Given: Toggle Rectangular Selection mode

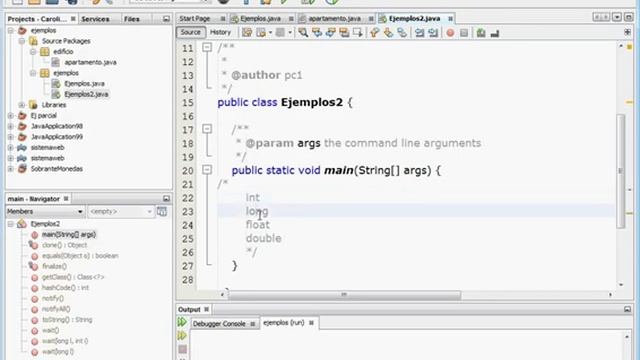Looking at the screenshot, I should (358, 33).
